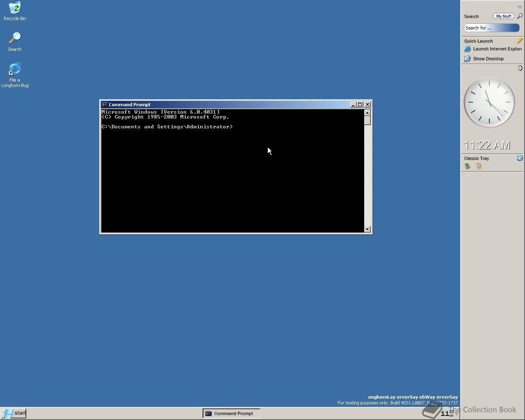The height and width of the screenshot is (420, 525).
Task: Click the Copyright 1985-2003 console line
Action: pyautogui.click(x=166, y=117)
